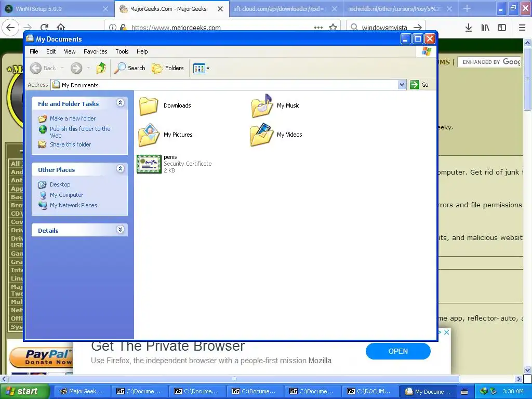Click Make a new folder

(x=73, y=118)
